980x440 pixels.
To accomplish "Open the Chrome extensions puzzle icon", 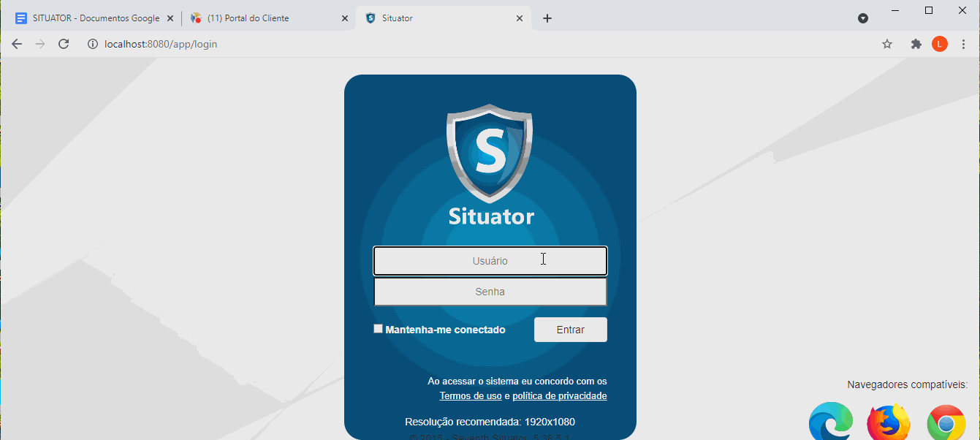I will 916,44.
